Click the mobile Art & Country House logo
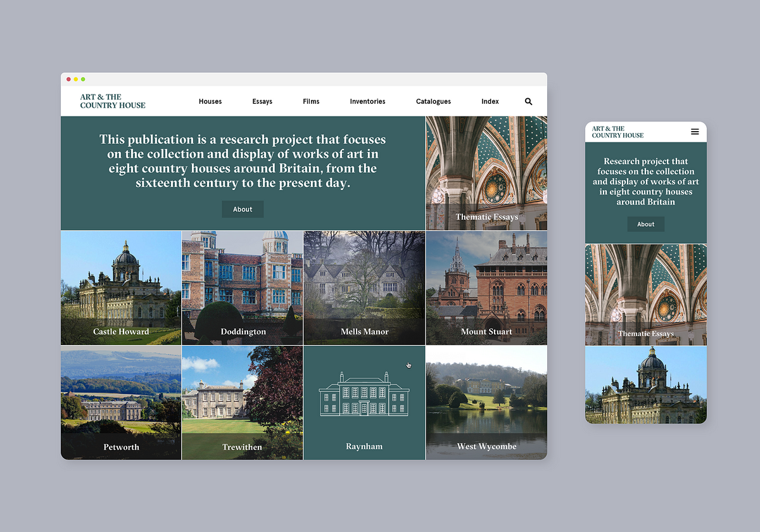The image size is (760, 532). point(617,132)
